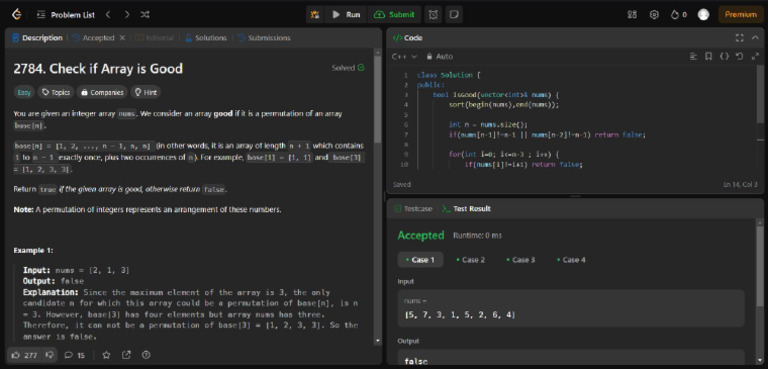Click the curly braces icon in editor

(x=724, y=56)
